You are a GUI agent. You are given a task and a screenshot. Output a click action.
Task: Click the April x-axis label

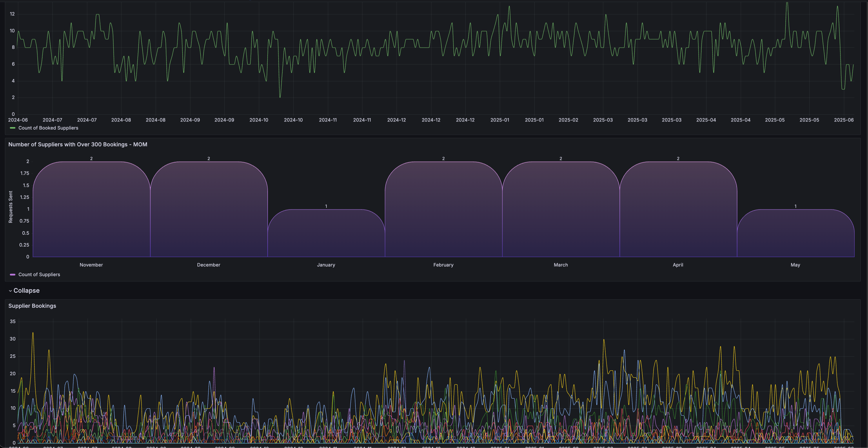point(678,265)
